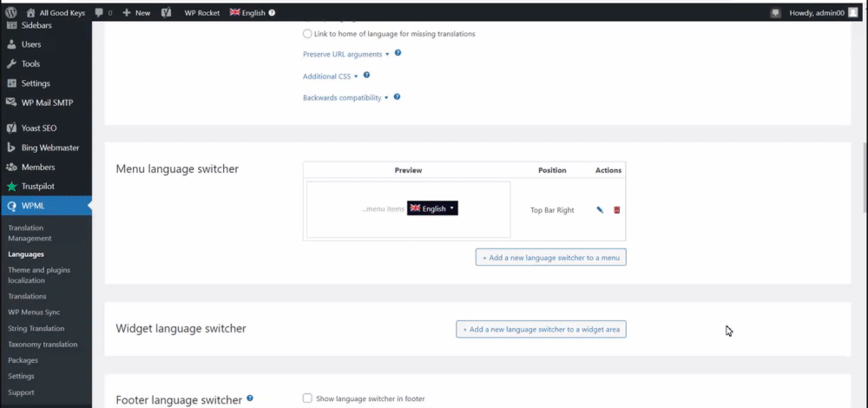This screenshot has height=408, width=868.
Task: Click the Top Bar Right position text
Action: coord(552,210)
